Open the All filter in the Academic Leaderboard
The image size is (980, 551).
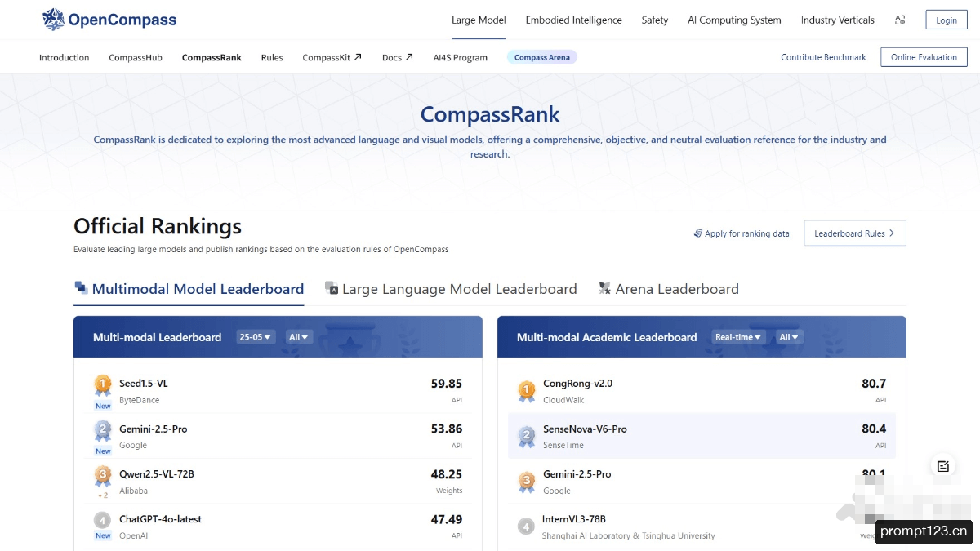click(790, 337)
